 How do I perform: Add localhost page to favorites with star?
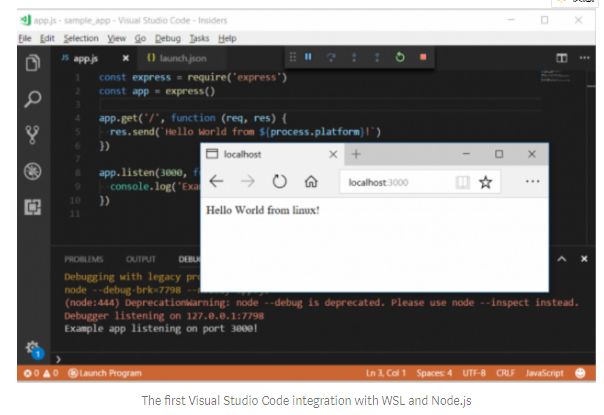click(x=486, y=182)
